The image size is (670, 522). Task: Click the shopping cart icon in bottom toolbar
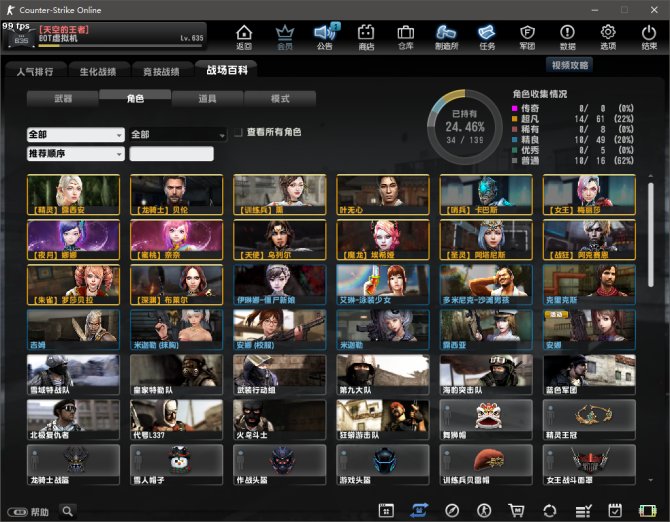[517, 510]
